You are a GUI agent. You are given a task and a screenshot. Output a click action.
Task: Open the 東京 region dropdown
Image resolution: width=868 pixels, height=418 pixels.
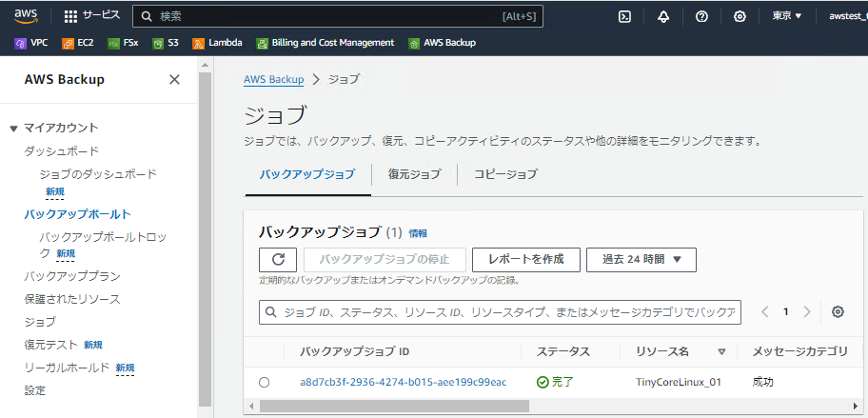[x=786, y=16]
